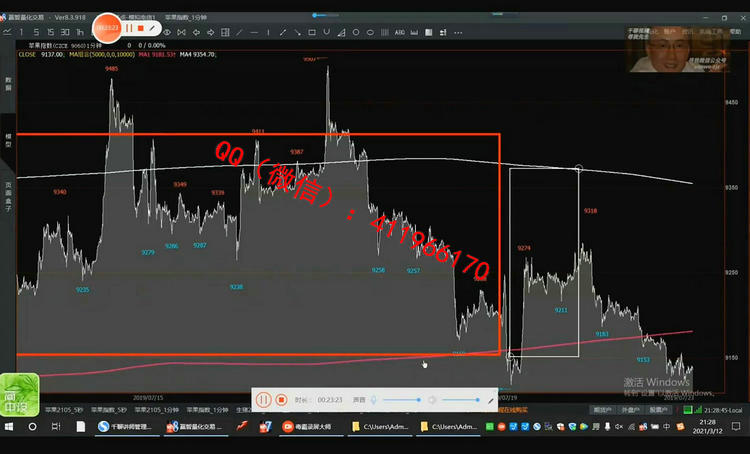750x454 pixels.
Task: Open the 赢智量化交易 taskbar item
Action: 194,426
